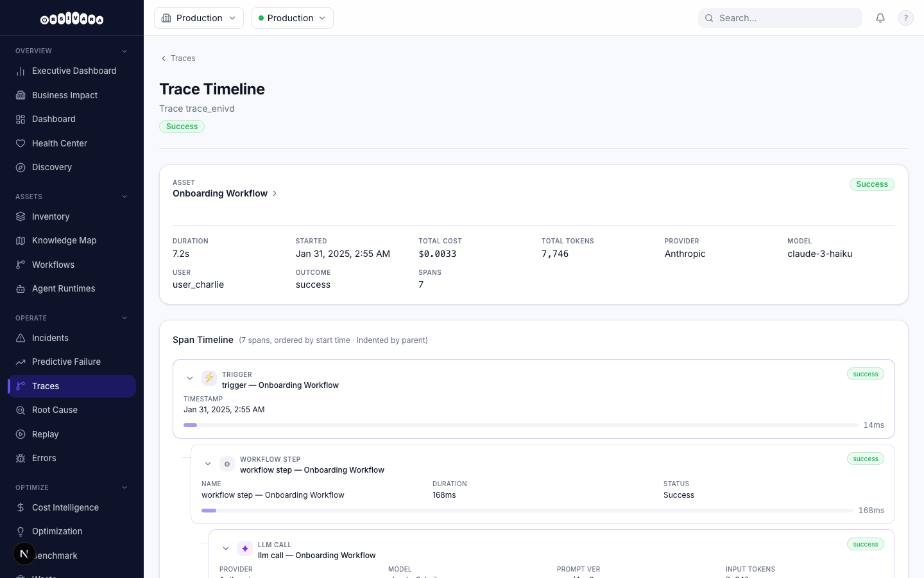Select the Anthropic provider value
The width and height of the screenshot is (924, 578).
685,254
